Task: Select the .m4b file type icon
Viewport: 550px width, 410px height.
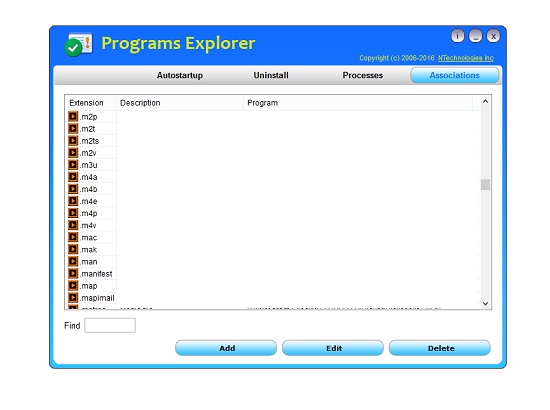Action: 73,189
